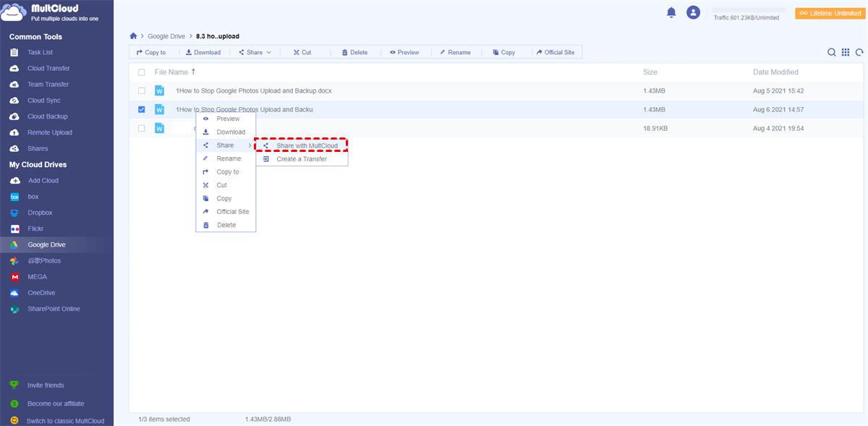
Task: Expand the Share toolbar dropdown
Action: 255,52
